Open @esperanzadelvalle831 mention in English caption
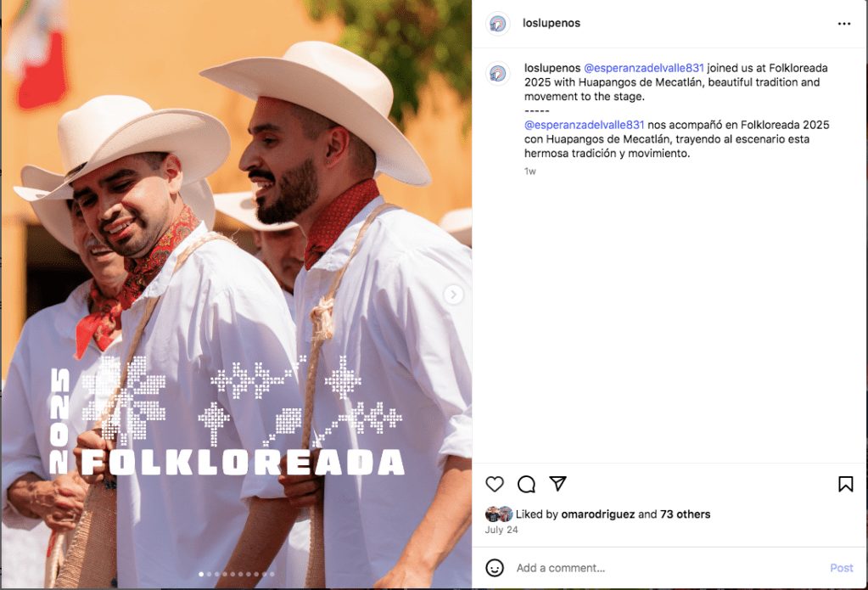This screenshot has height=590, width=868. 644,68
